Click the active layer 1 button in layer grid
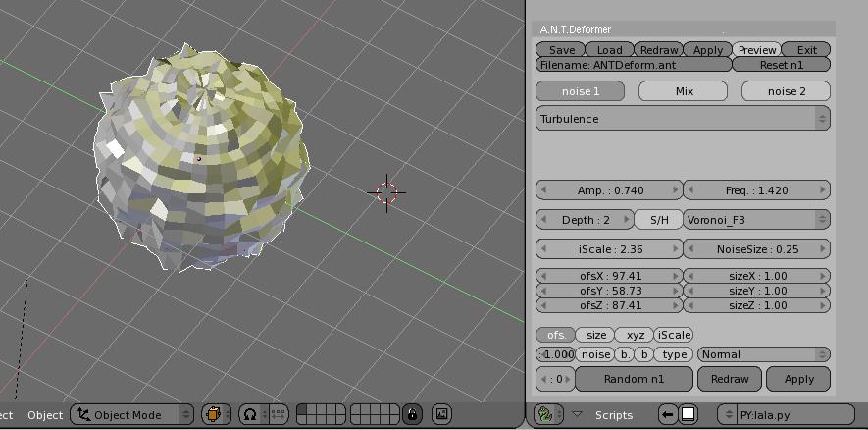The width and height of the screenshot is (868, 430). point(302,409)
